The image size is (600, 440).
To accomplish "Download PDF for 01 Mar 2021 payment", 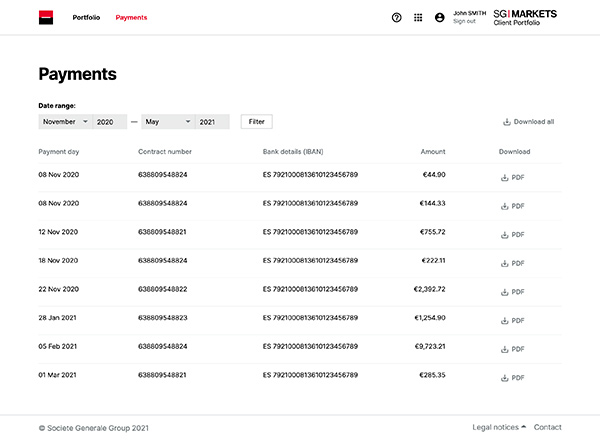I will (x=512, y=378).
